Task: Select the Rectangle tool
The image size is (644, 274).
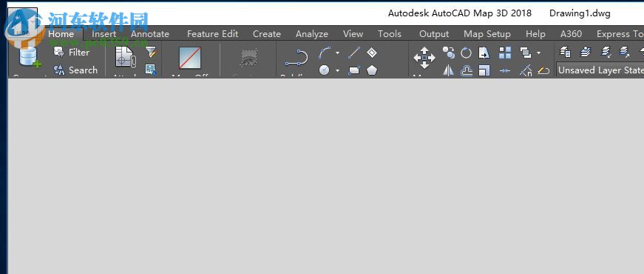Action: (353, 70)
